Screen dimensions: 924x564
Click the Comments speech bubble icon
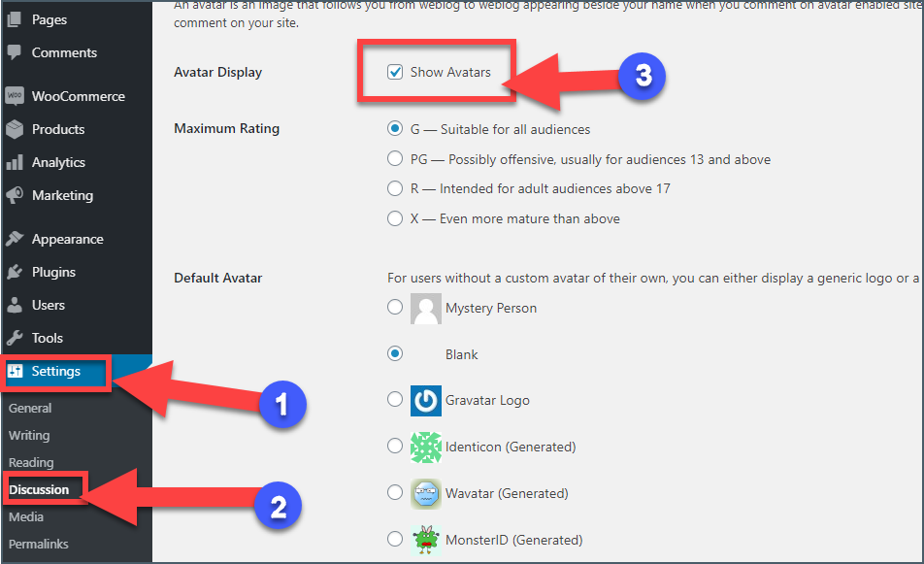point(15,52)
